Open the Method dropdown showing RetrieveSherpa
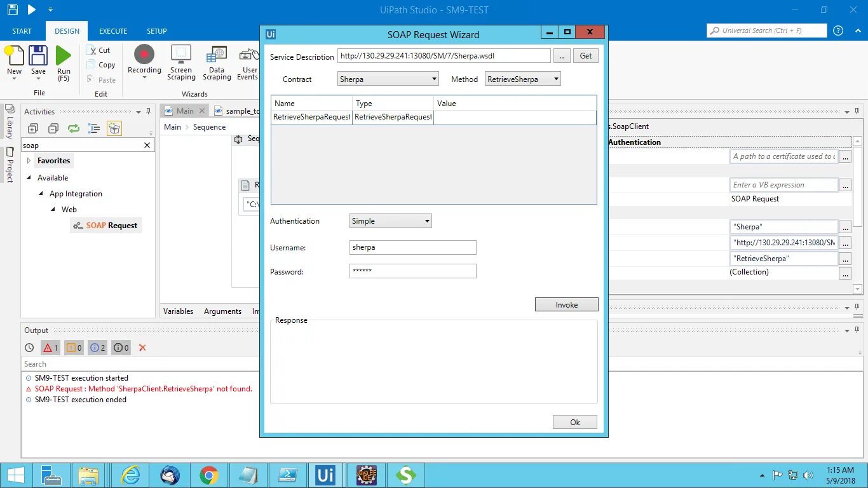 (x=523, y=79)
